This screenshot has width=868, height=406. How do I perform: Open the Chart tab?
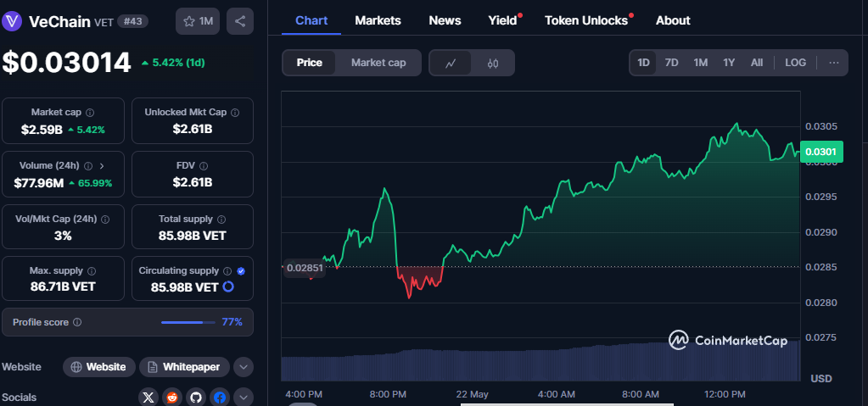coord(311,21)
